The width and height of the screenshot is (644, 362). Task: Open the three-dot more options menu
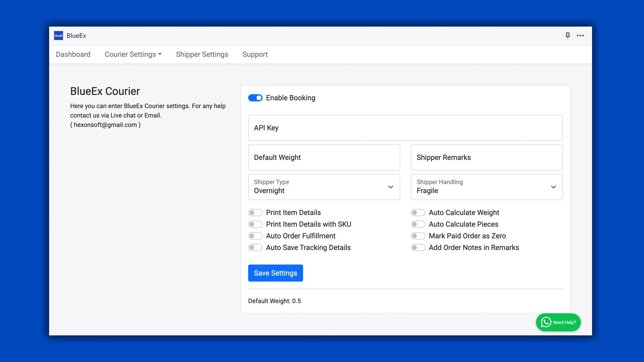[x=580, y=35]
